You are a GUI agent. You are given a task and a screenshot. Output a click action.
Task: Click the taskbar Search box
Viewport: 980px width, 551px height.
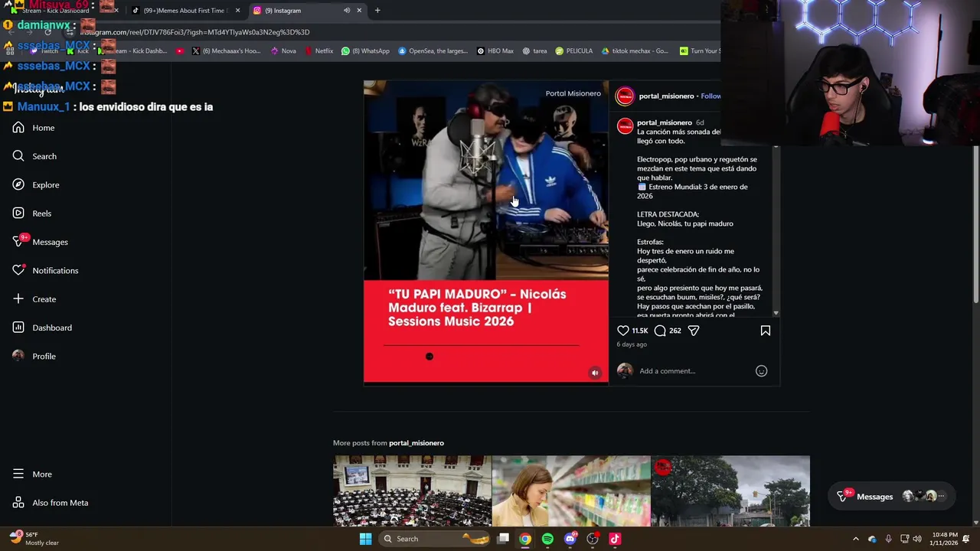[x=435, y=539]
